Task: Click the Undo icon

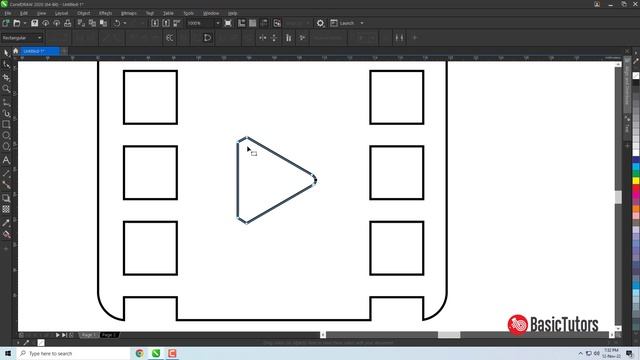Action: (117, 23)
